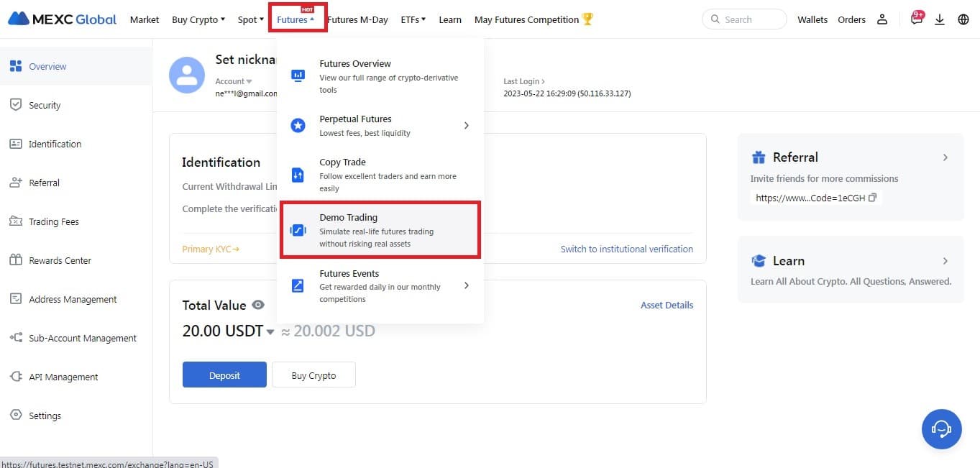The height and width of the screenshot is (468, 980).
Task: Open Referral panel chevron
Action: [x=945, y=157]
